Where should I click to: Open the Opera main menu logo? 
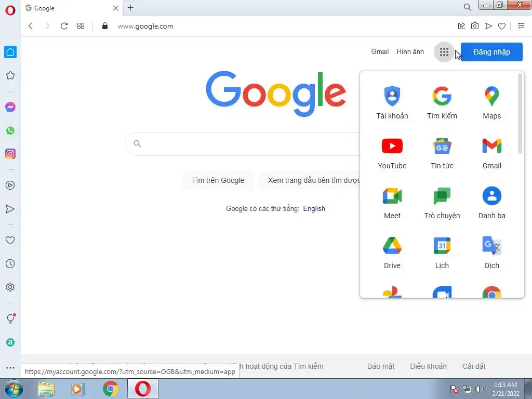coord(10,10)
